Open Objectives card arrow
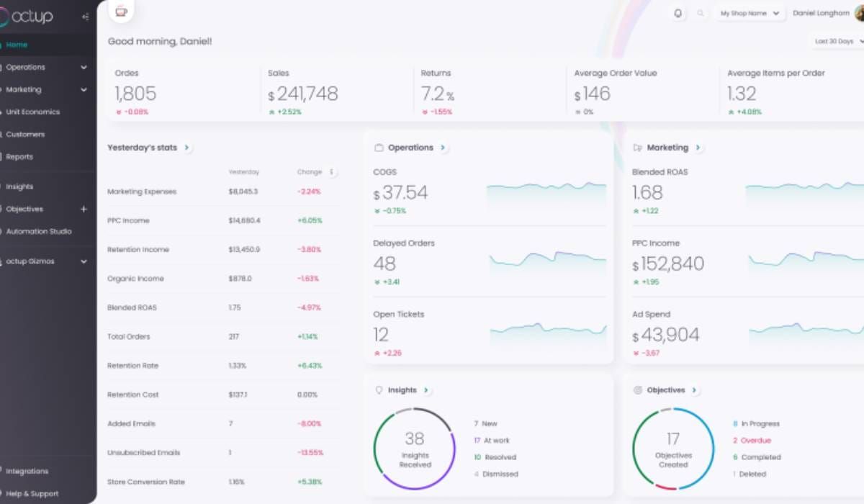This screenshot has width=864, height=504. (694, 390)
